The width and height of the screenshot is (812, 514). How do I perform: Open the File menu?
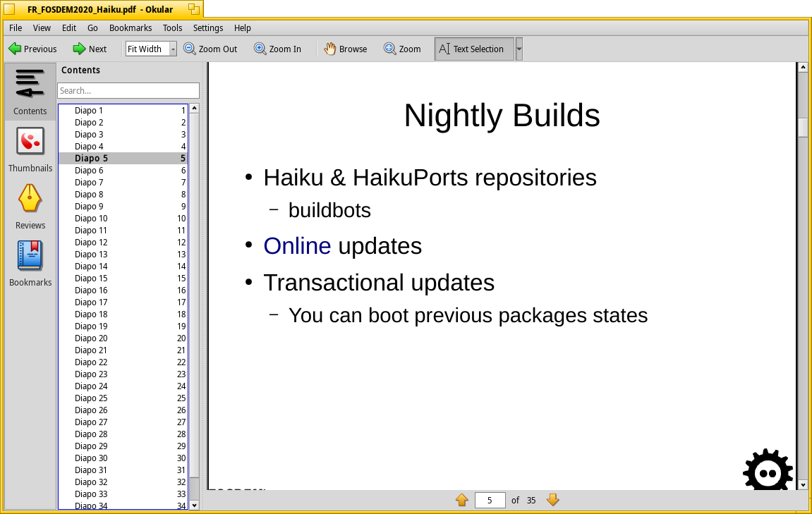(16, 28)
